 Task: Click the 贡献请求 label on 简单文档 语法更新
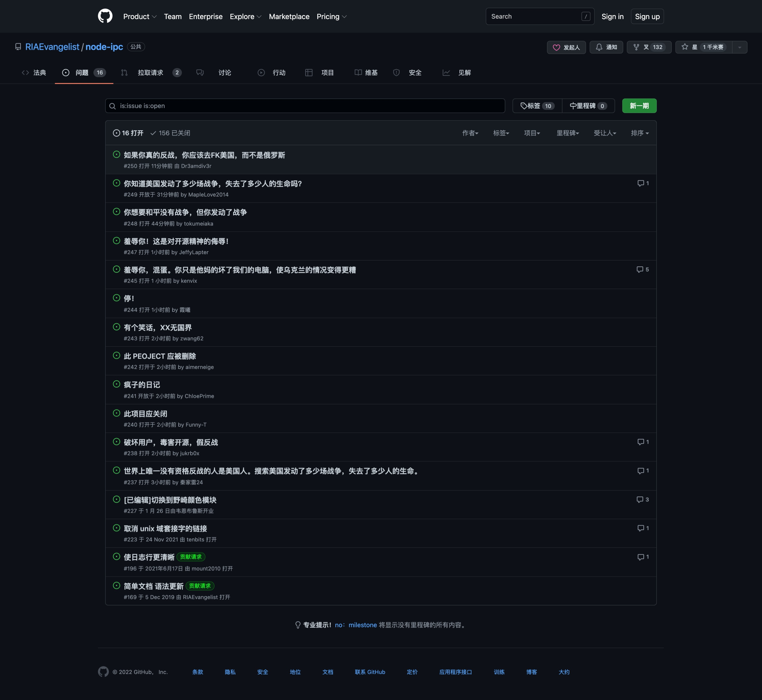[x=200, y=586]
